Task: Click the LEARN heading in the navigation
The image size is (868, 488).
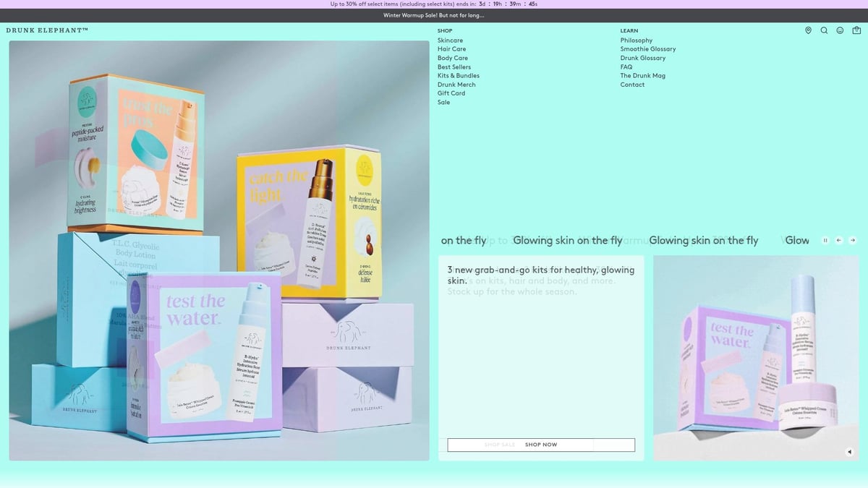Action: point(629,30)
